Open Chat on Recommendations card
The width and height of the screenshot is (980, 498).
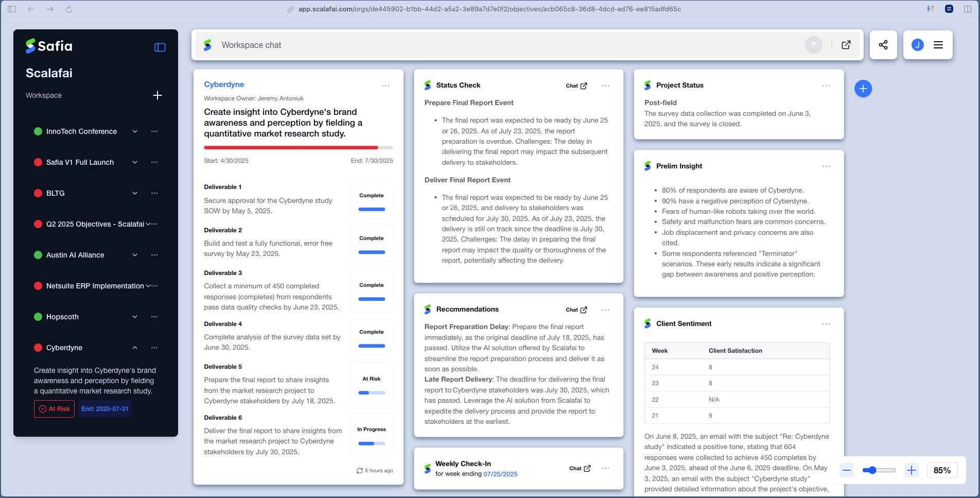pyautogui.click(x=576, y=310)
